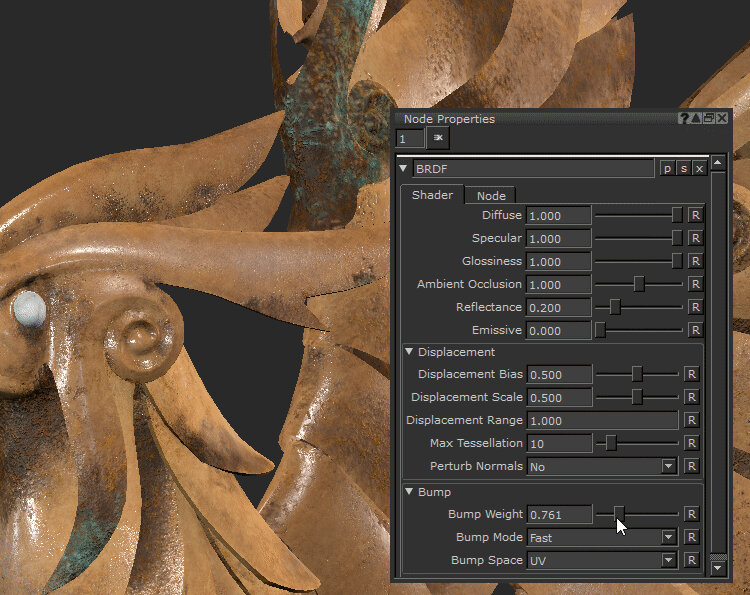This screenshot has width=750, height=595.
Task: Open the Perturb Normals dropdown
Action: click(668, 466)
